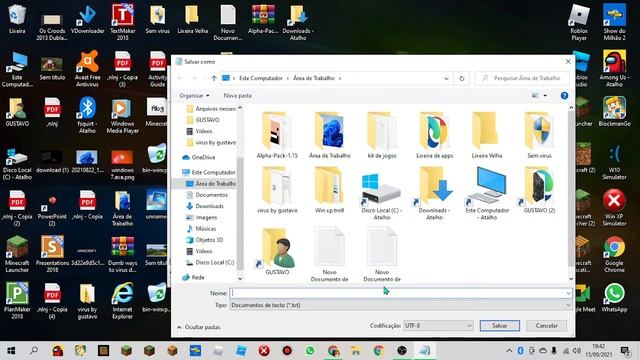Image resolution: width=640 pixels, height=360 pixels.
Task: Open taskbar search magnifier
Action: click(x=34, y=351)
